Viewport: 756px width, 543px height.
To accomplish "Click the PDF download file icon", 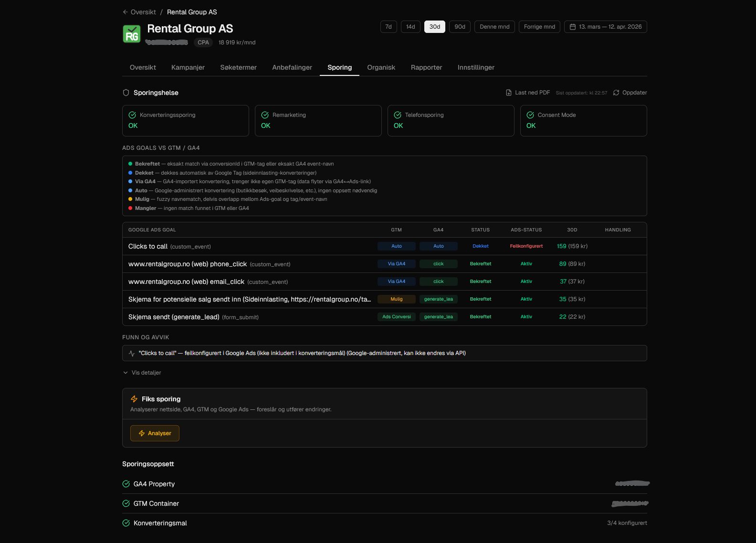I will tap(509, 93).
